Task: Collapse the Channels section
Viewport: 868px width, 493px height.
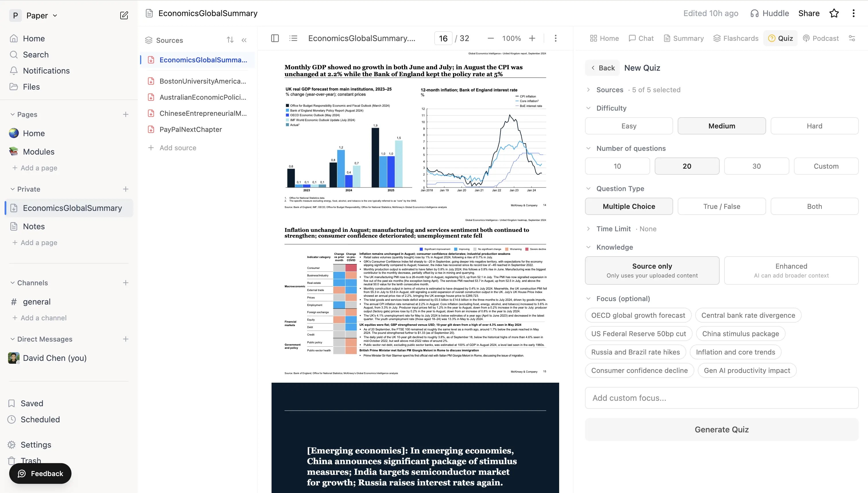Action: point(13,283)
